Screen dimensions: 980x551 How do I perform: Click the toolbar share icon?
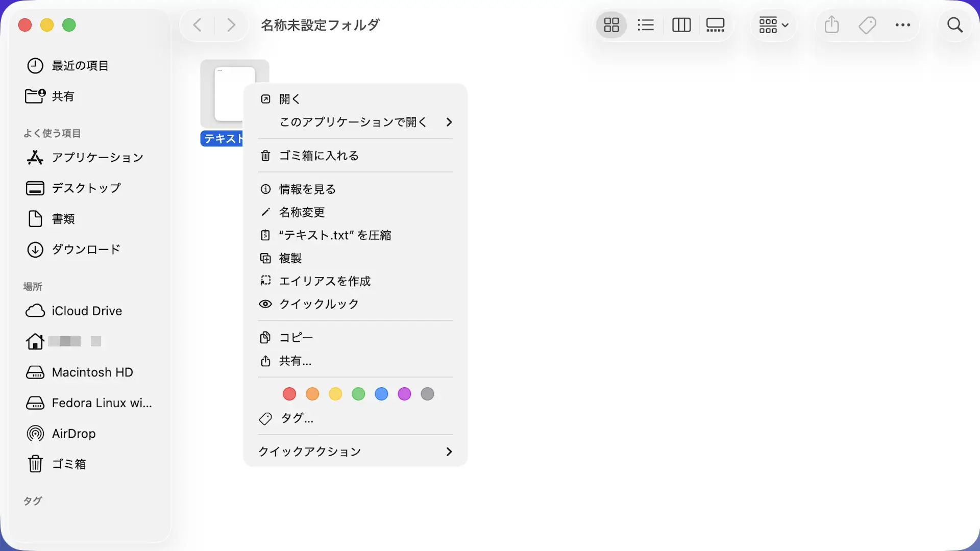[831, 25]
